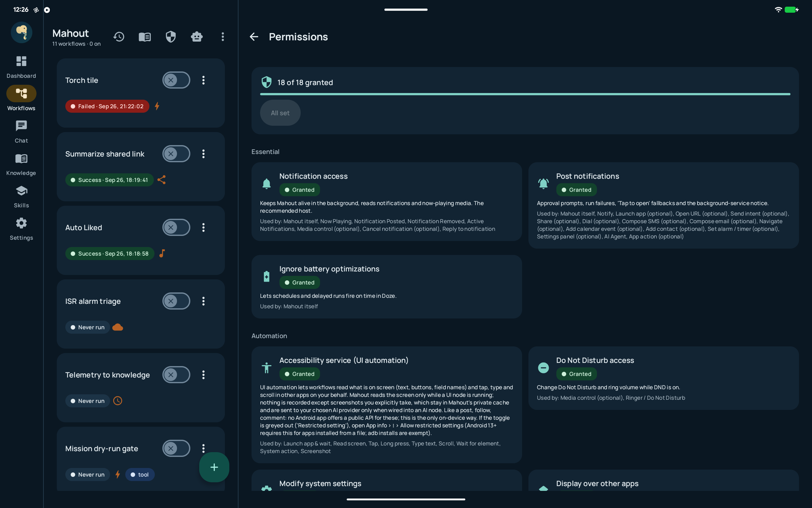Click music note trigger icon on Auto Liked
The image size is (812, 508).
point(162,253)
